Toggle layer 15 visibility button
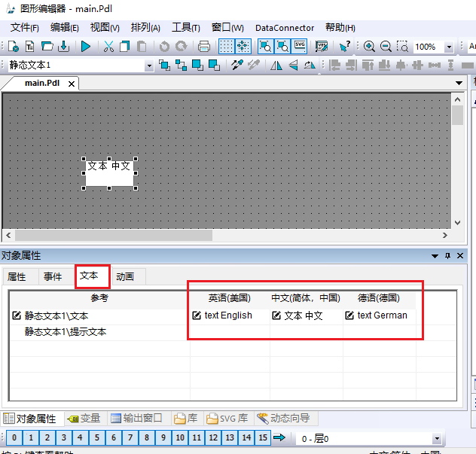 click(x=263, y=437)
